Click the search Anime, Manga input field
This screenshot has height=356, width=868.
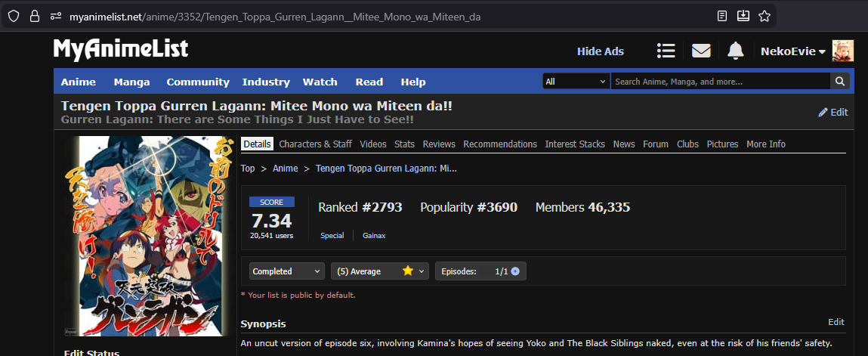[x=720, y=82]
